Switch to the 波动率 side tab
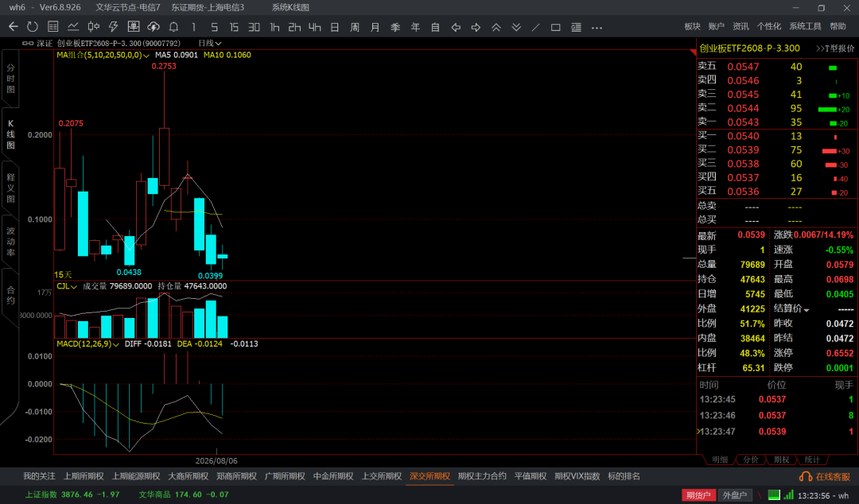The image size is (859, 504). pos(10,241)
